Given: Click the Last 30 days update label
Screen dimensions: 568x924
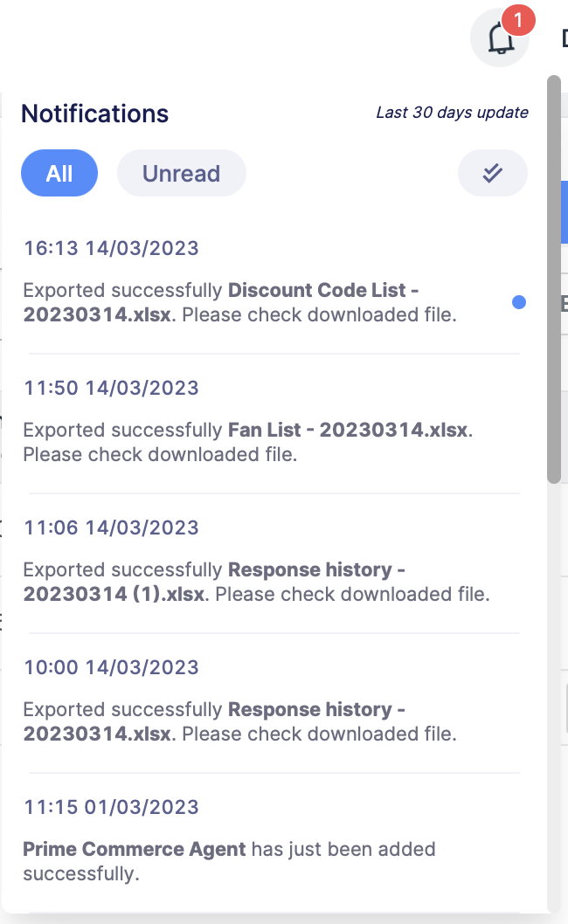Looking at the screenshot, I should (452, 113).
